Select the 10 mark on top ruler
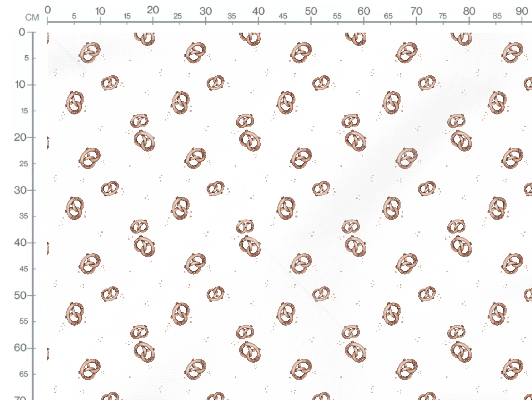This screenshot has height=400, width=532. 100,11
